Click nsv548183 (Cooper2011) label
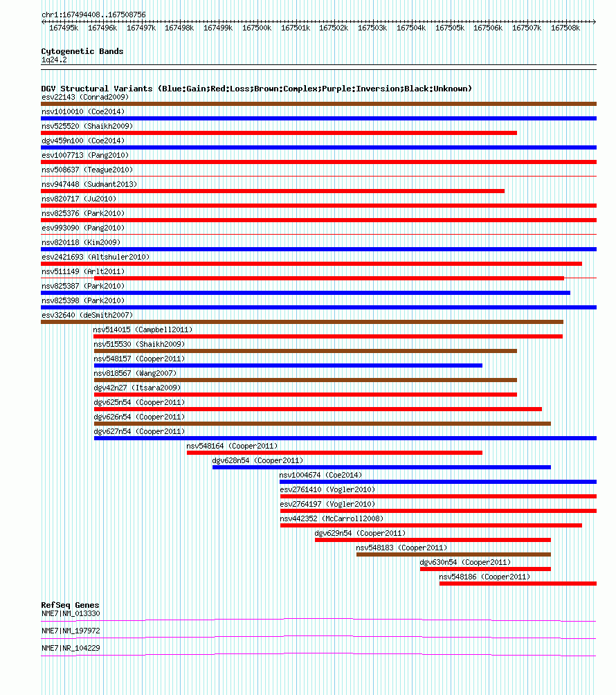The image size is (616, 695). (x=402, y=548)
